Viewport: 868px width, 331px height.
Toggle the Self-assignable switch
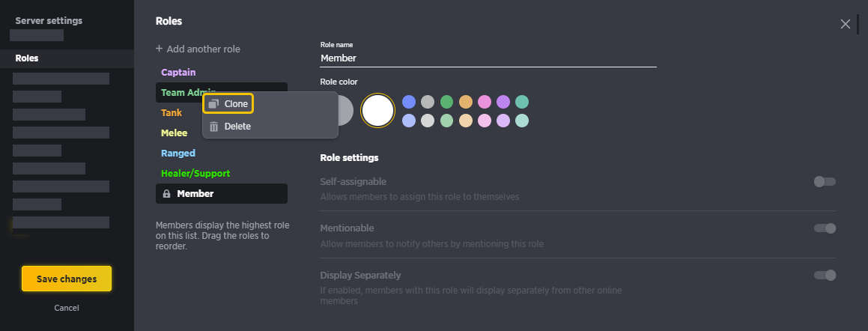825,181
